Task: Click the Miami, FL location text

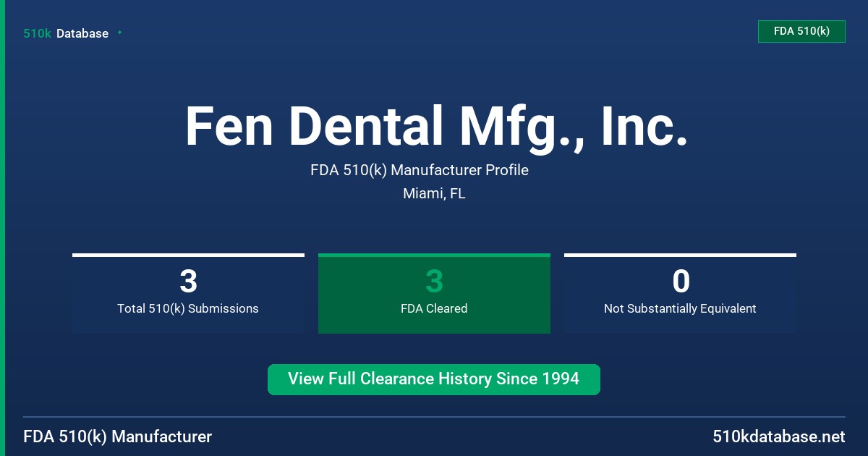Action: pos(434,193)
